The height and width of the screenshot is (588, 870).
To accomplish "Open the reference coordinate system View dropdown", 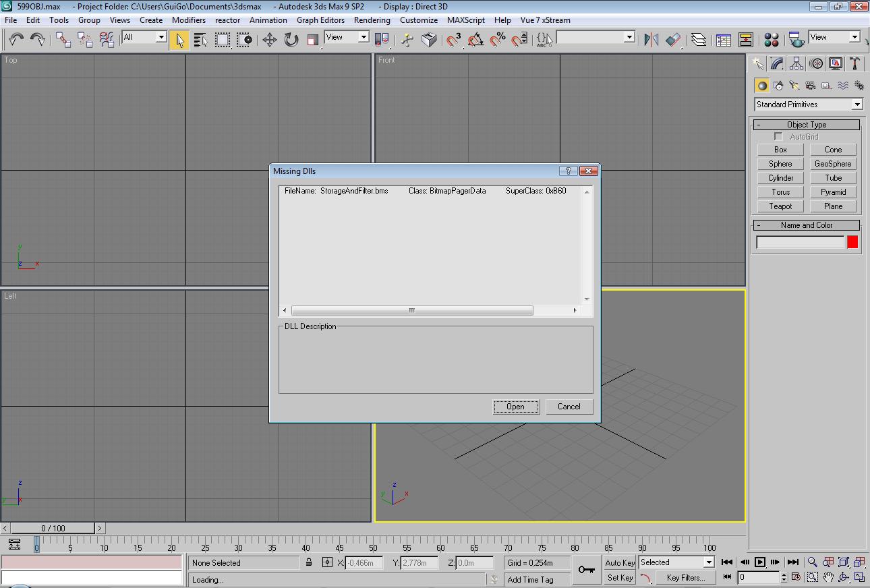I will coord(347,37).
